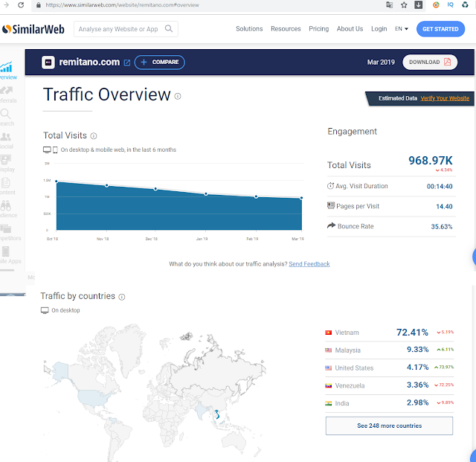Click the Avg. Visit Duration value 00:14:40
This screenshot has width=476, height=462.
pos(440,187)
